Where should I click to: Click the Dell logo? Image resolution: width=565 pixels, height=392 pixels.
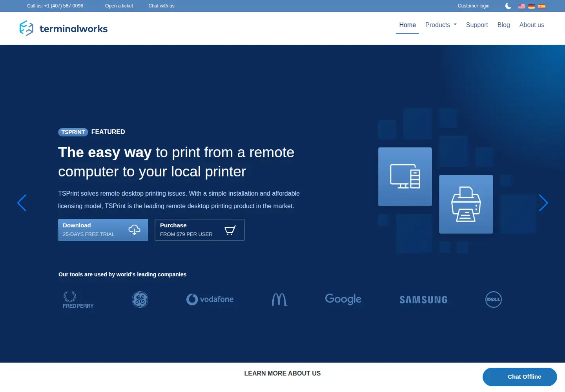(x=494, y=299)
